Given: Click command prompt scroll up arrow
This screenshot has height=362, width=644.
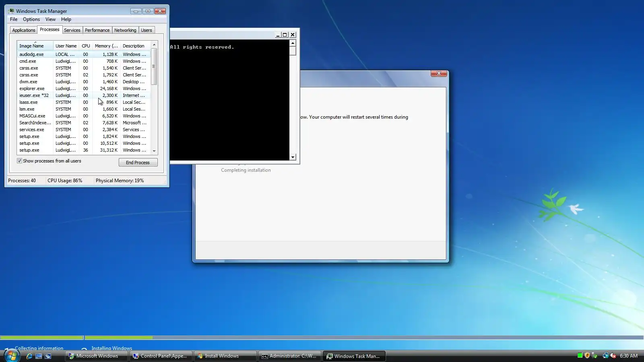Looking at the screenshot, I should (293, 43).
